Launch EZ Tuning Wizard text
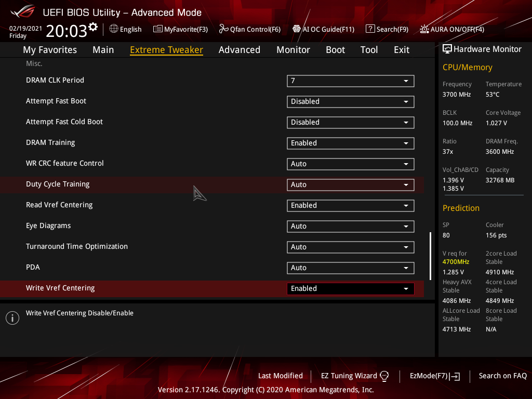 pos(349,376)
